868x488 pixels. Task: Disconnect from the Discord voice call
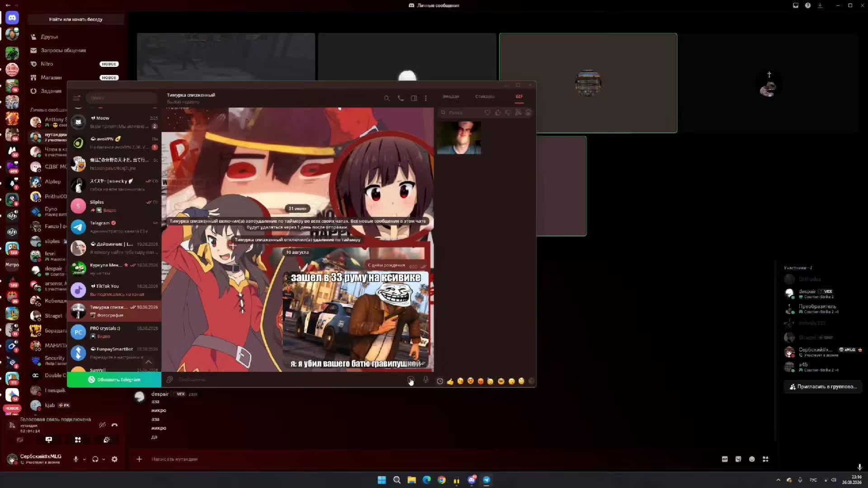[x=114, y=425]
